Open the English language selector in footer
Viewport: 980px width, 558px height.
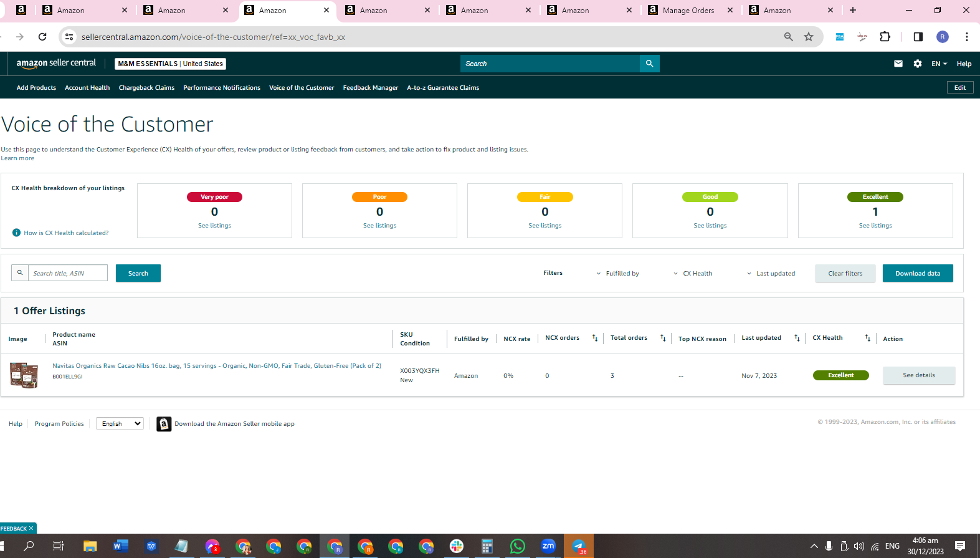pyautogui.click(x=120, y=424)
